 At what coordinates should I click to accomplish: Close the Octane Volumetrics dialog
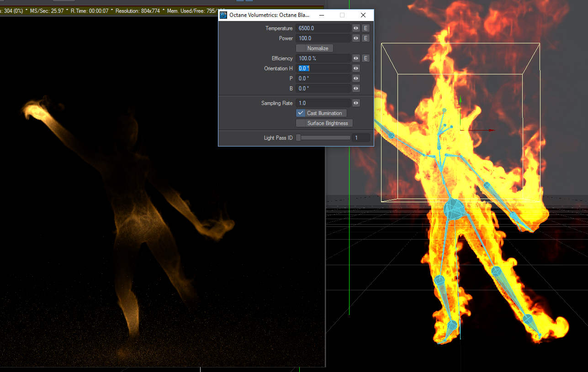[x=363, y=15]
